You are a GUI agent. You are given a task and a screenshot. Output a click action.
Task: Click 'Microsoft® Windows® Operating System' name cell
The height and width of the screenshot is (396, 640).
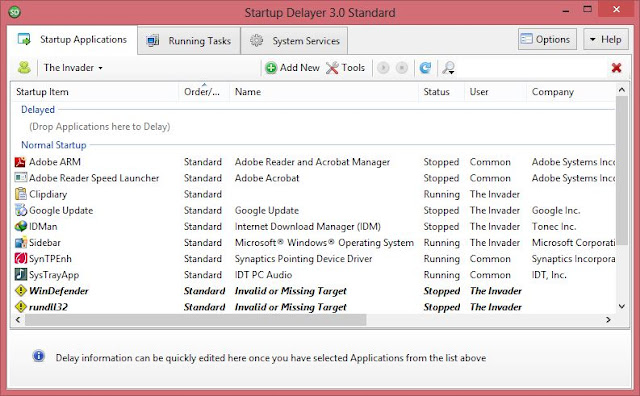324,242
